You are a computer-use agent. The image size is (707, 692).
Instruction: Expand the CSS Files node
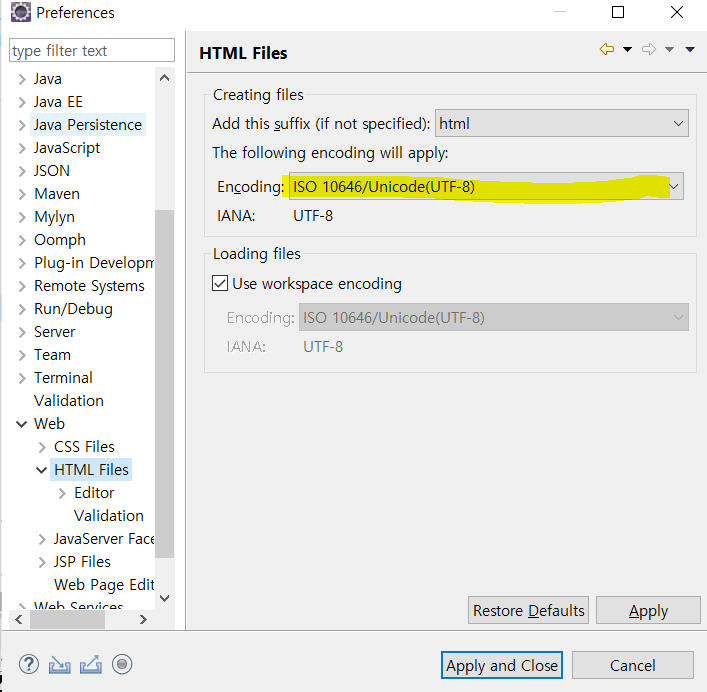coord(42,447)
